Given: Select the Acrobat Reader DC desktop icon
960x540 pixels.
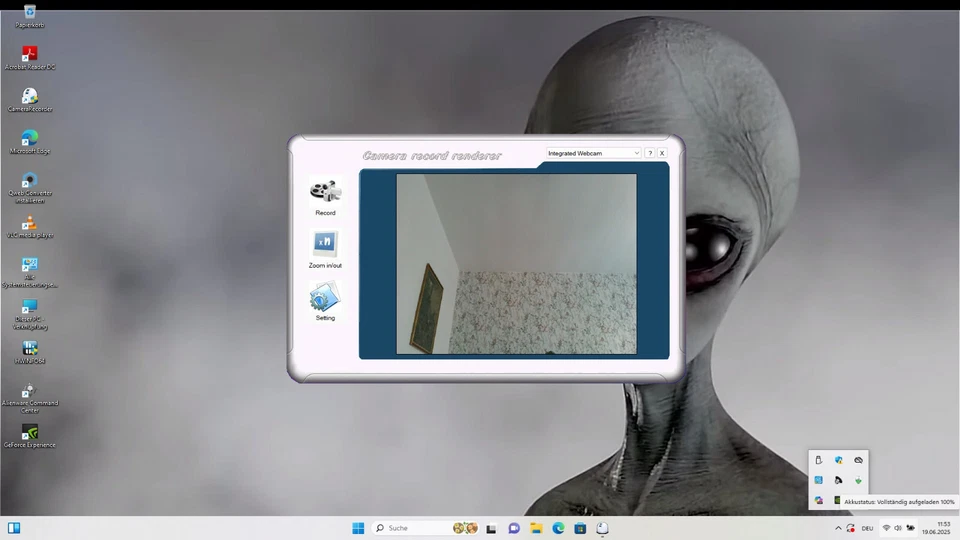Looking at the screenshot, I should 30,54.
